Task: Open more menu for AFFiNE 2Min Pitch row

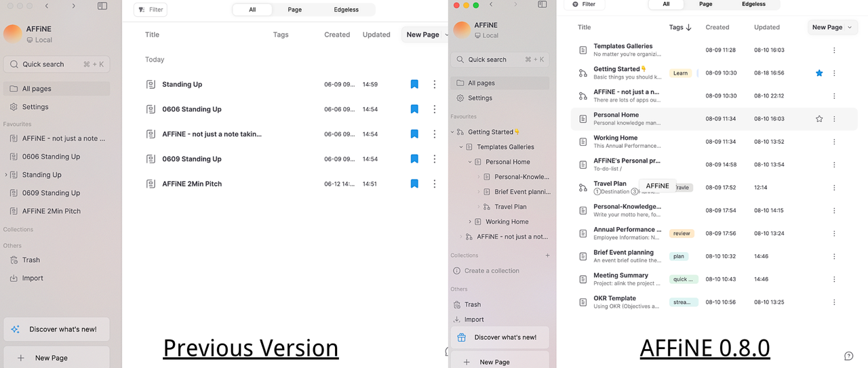Action: click(435, 184)
